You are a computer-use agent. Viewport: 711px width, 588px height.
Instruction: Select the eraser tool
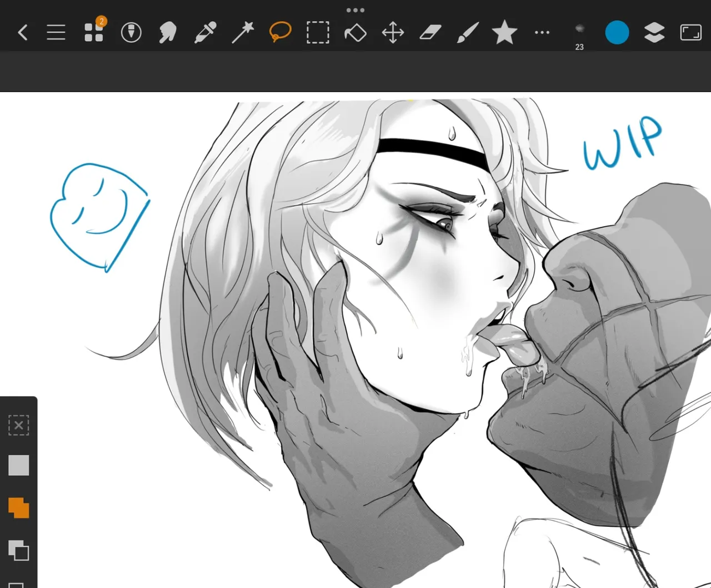[x=430, y=33]
